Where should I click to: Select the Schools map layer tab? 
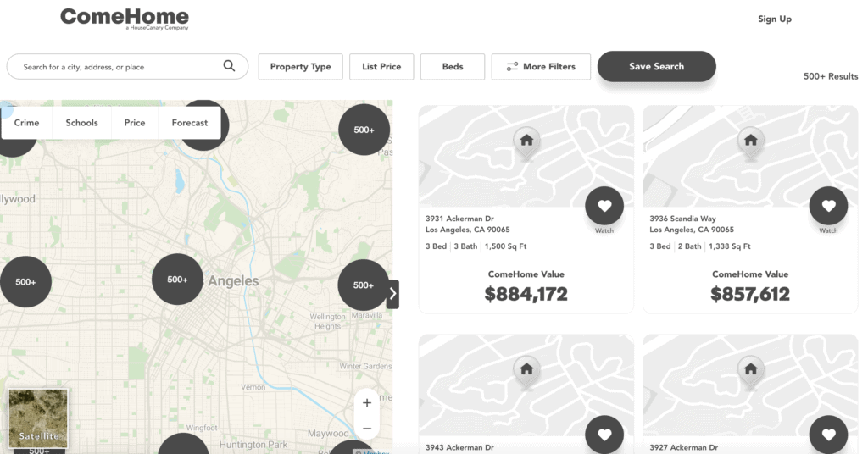[x=82, y=123]
